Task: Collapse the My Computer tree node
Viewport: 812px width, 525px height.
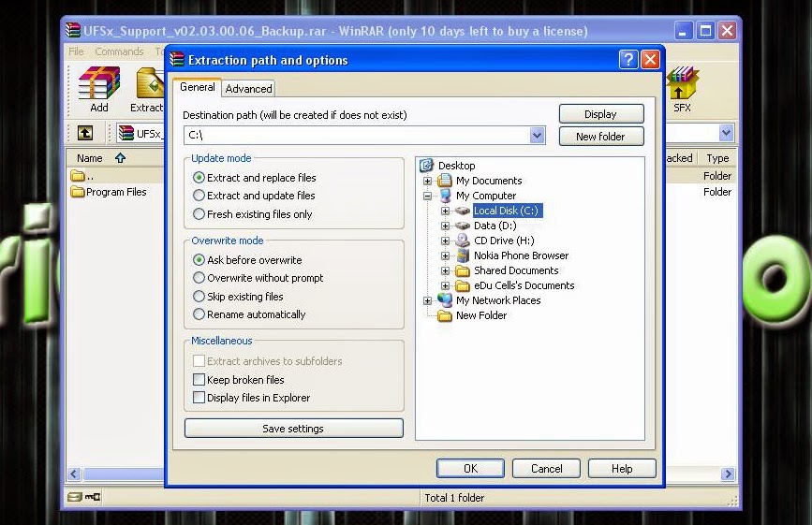Action: pyautogui.click(x=427, y=196)
